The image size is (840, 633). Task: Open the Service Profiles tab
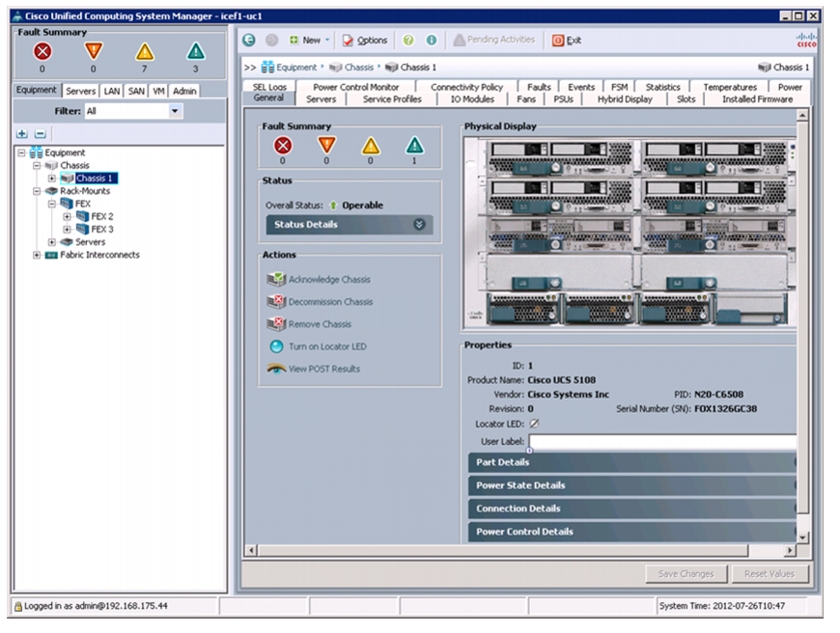point(392,99)
